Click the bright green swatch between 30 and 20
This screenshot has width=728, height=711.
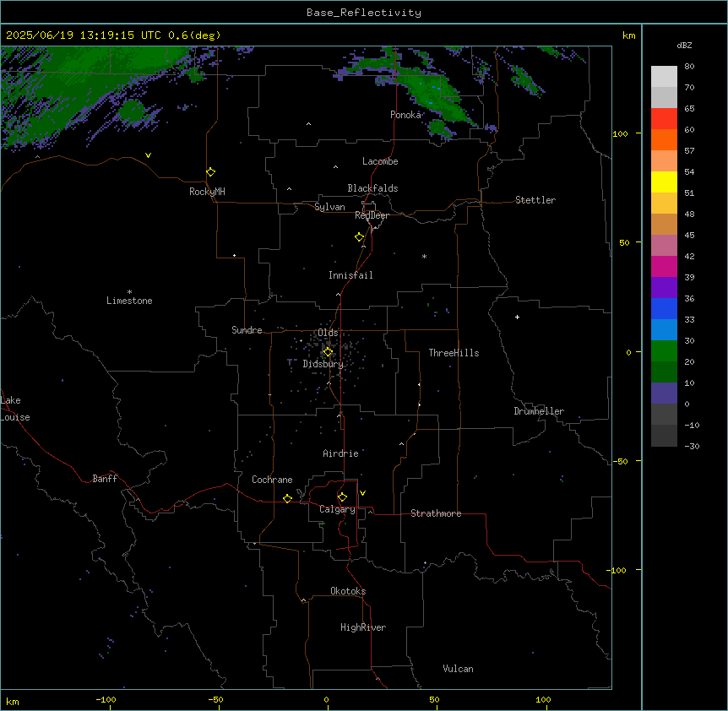pos(664,351)
